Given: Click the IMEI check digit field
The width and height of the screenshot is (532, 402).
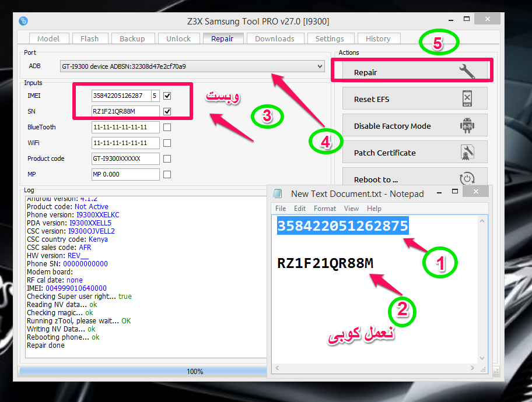Looking at the screenshot, I should [155, 96].
